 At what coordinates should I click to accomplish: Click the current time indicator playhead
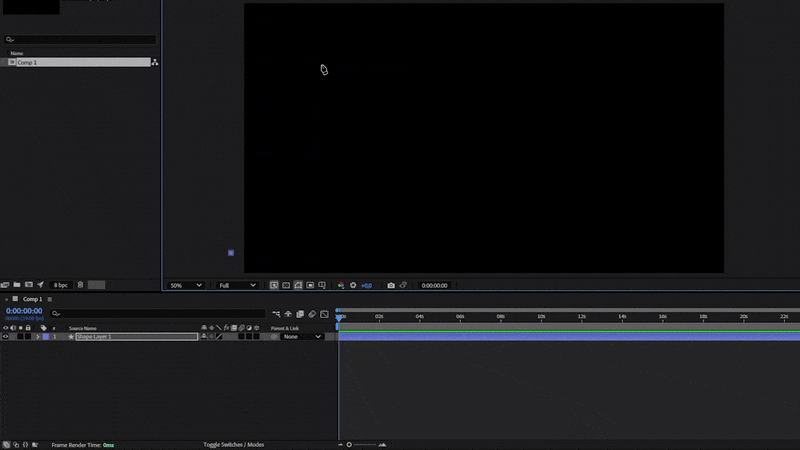pyautogui.click(x=339, y=317)
